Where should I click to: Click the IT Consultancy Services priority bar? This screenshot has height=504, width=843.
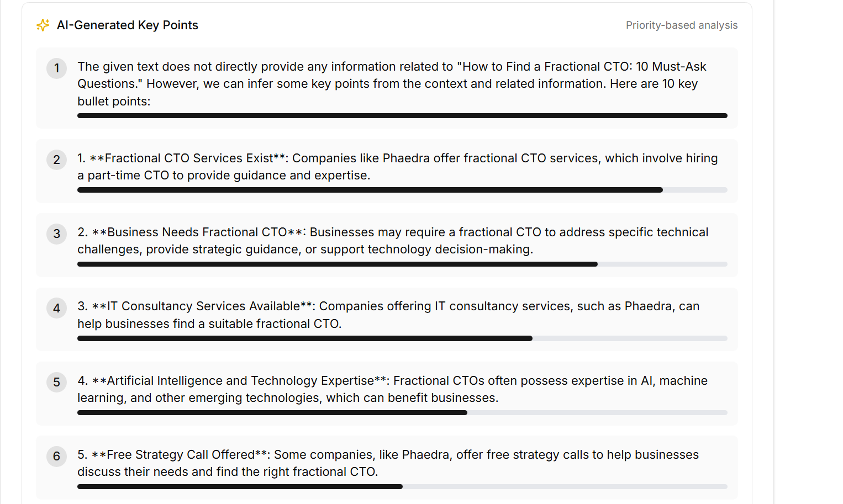tap(402, 338)
